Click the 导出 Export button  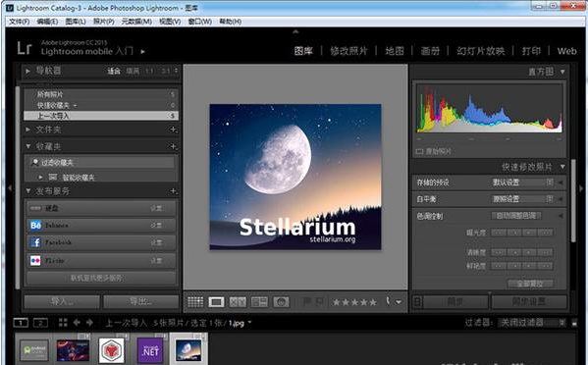[x=140, y=301]
